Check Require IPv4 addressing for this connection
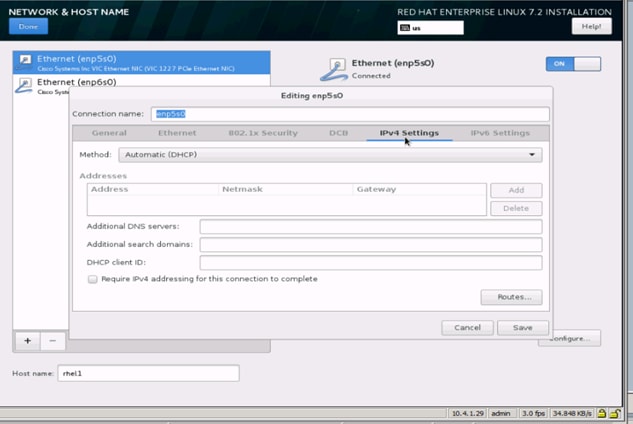The image size is (633, 424). point(92,279)
